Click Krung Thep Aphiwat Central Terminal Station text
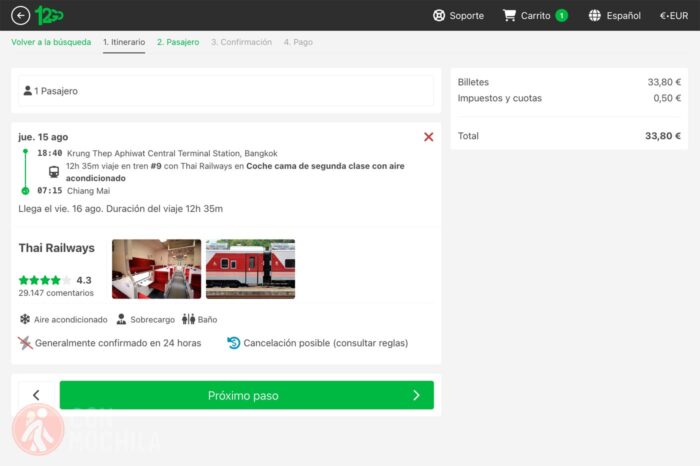This screenshot has height=466, width=700. pos(172,153)
